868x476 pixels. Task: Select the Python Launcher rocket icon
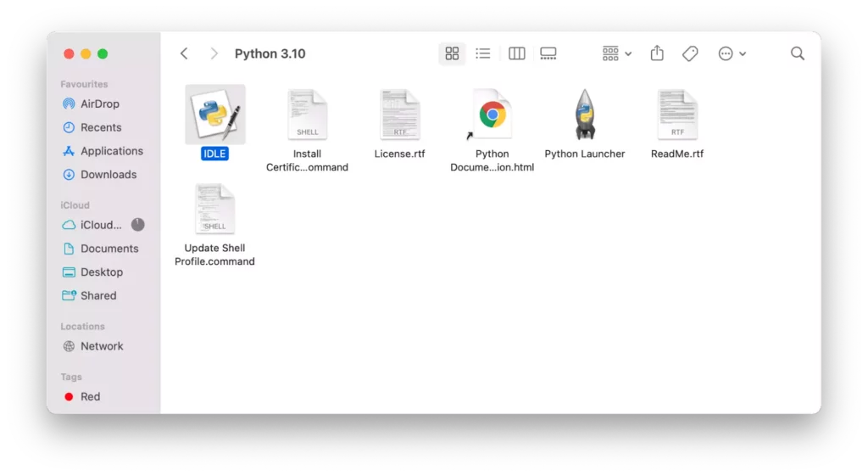584,115
